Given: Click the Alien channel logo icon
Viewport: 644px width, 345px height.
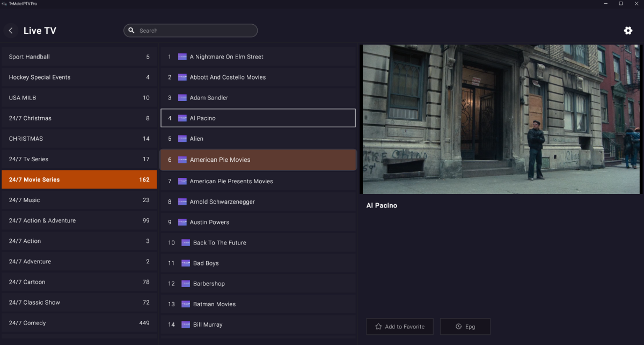Looking at the screenshot, I should (x=182, y=139).
